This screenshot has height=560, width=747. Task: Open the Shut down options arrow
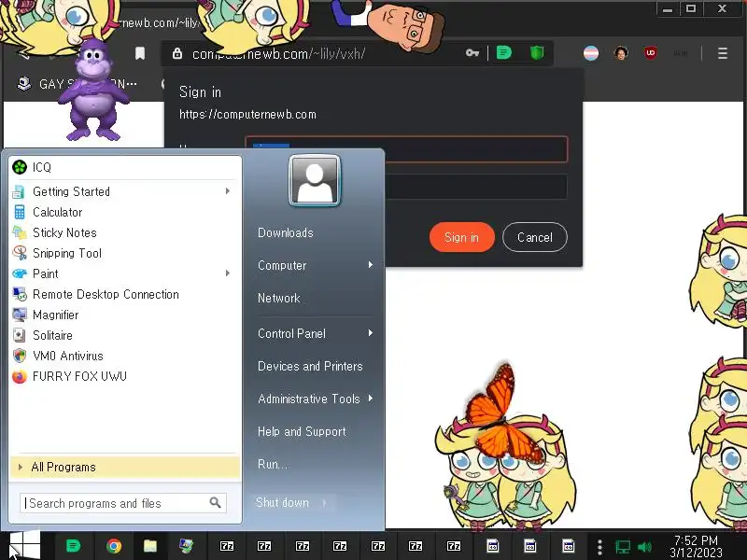(x=325, y=502)
